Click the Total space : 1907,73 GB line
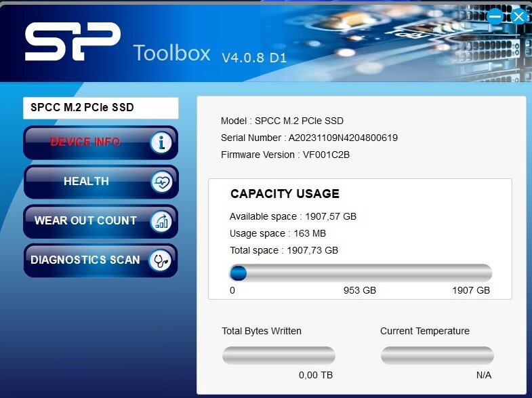 tap(284, 251)
